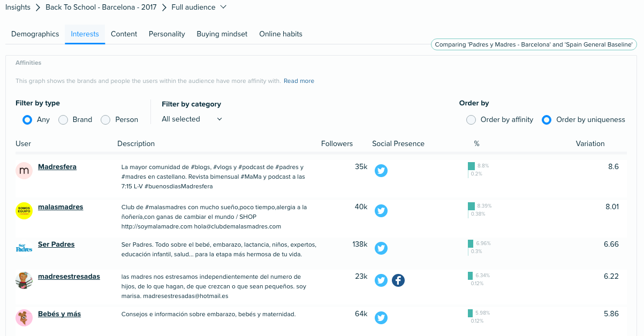Click the Social Presence column header
The image size is (644, 336).
click(x=398, y=143)
